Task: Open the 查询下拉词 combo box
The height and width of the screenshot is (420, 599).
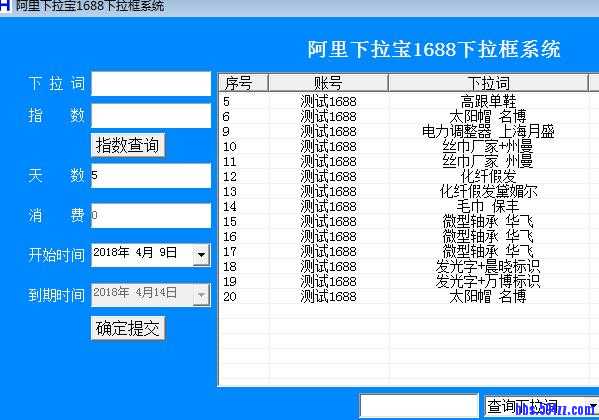Action: tap(542, 406)
